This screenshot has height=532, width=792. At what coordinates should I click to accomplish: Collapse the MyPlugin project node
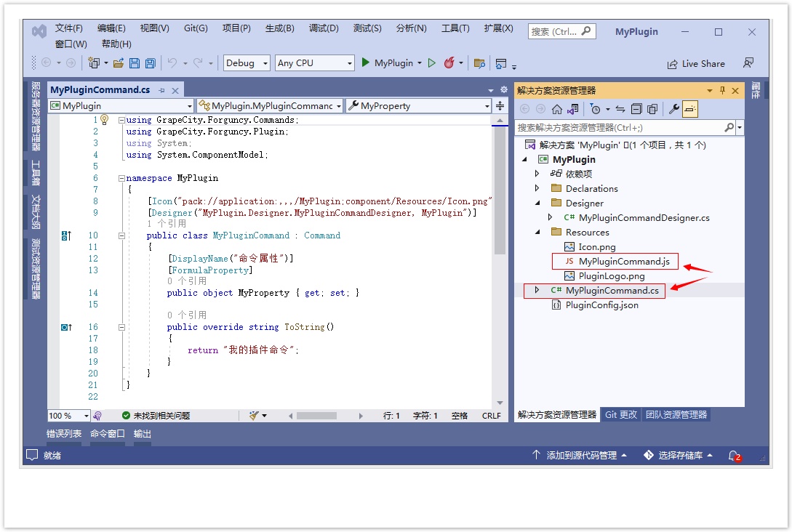[524, 159]
